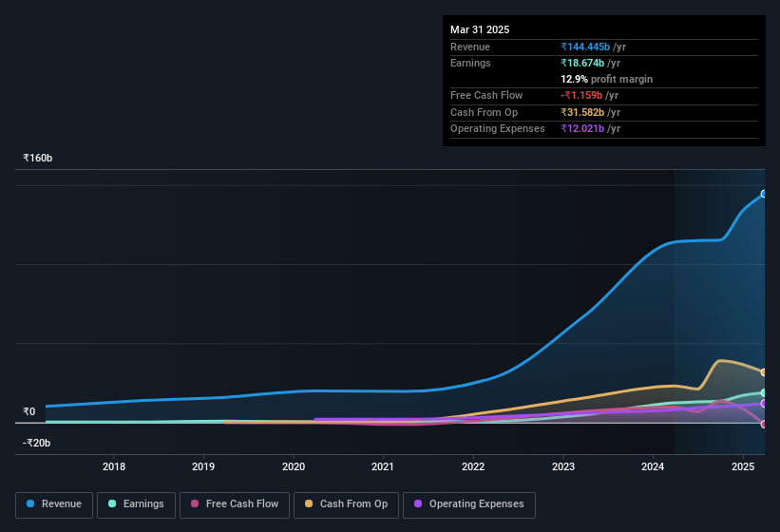This screenshot has width=780, height=532.
Task: Click the Mar 31 2025 tooltip date
Action: [480, 29]
